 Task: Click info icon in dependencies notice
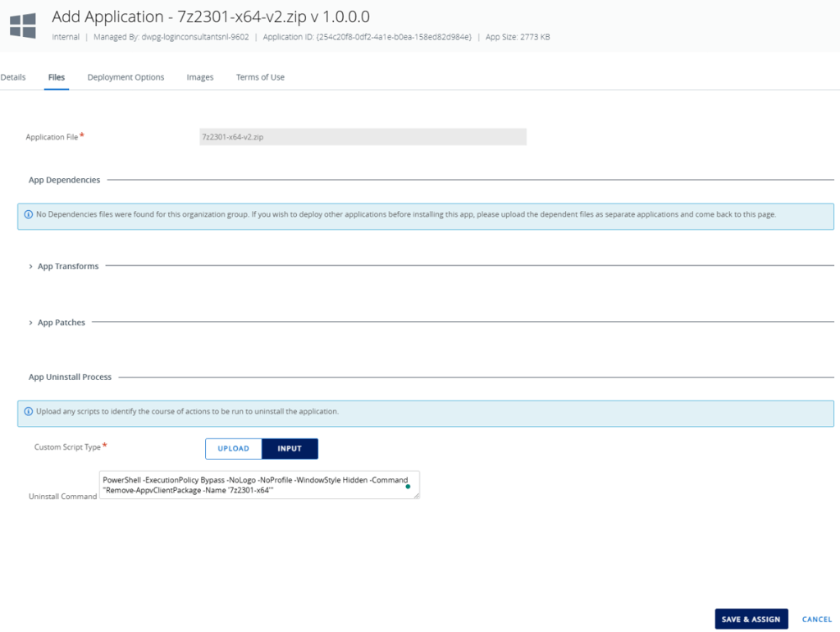[x=29, y=215]
